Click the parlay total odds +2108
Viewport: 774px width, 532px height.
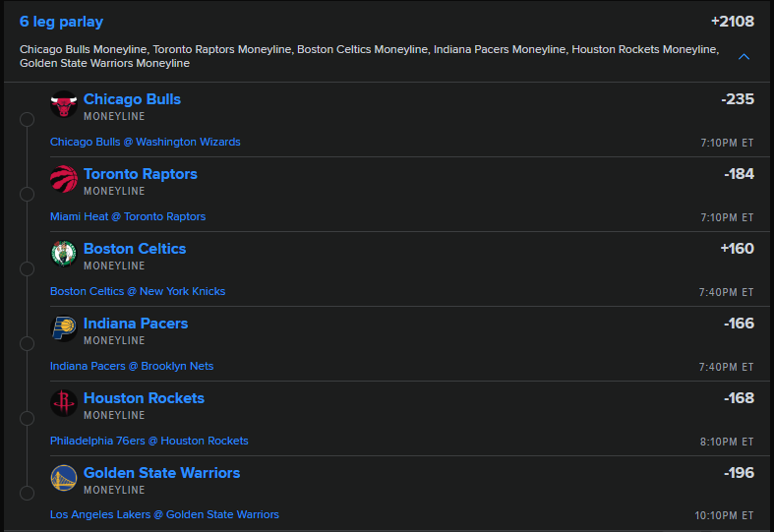733,22
